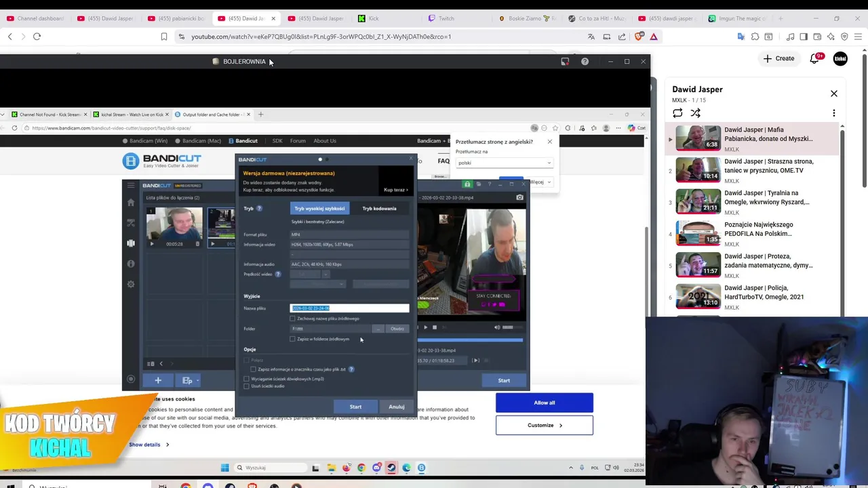Click the plus add-file button in Bandicut
This screenshot has height=488, width=868.
pyautogui.click(x=158, y=380)
